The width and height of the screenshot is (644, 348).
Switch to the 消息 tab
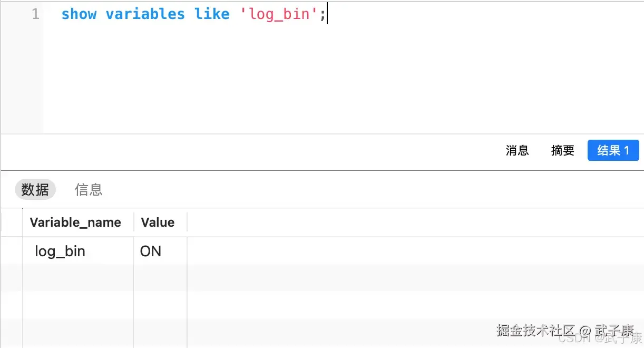point(517,150)
